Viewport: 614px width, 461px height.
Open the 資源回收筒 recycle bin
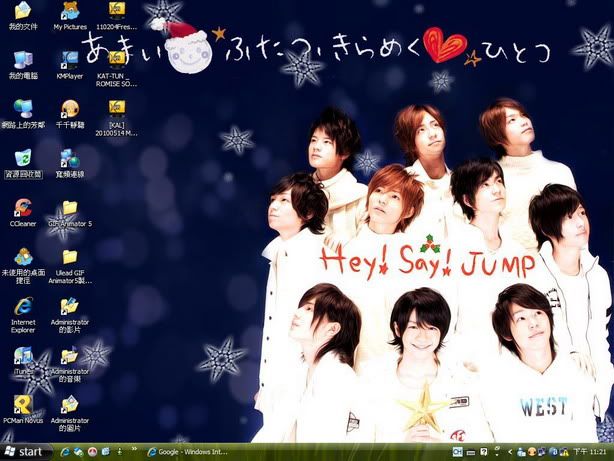[x=22, y=158]
